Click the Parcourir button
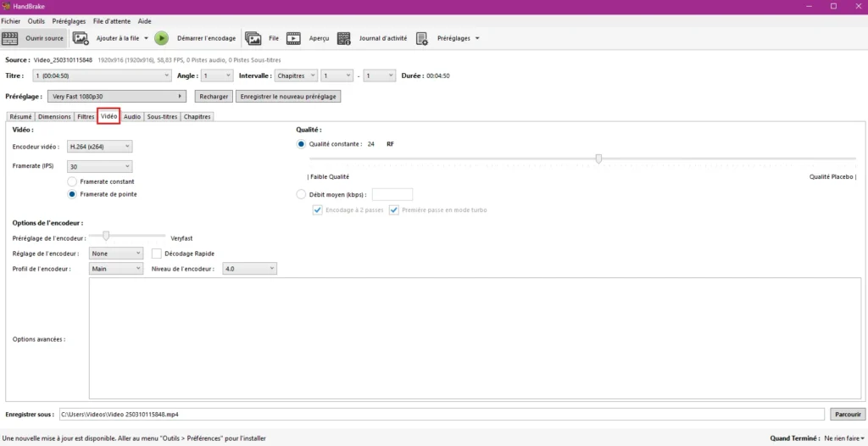This screenshot has width=868, height=446. point(848,415)
